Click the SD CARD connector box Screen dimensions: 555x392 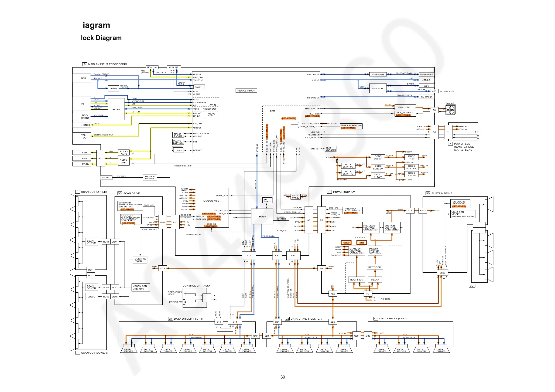(426, 97)
